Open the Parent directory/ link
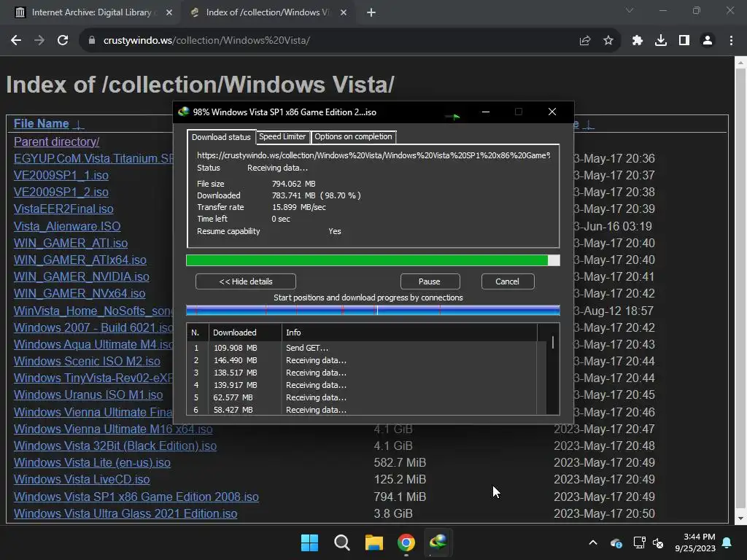 (57, 142)
